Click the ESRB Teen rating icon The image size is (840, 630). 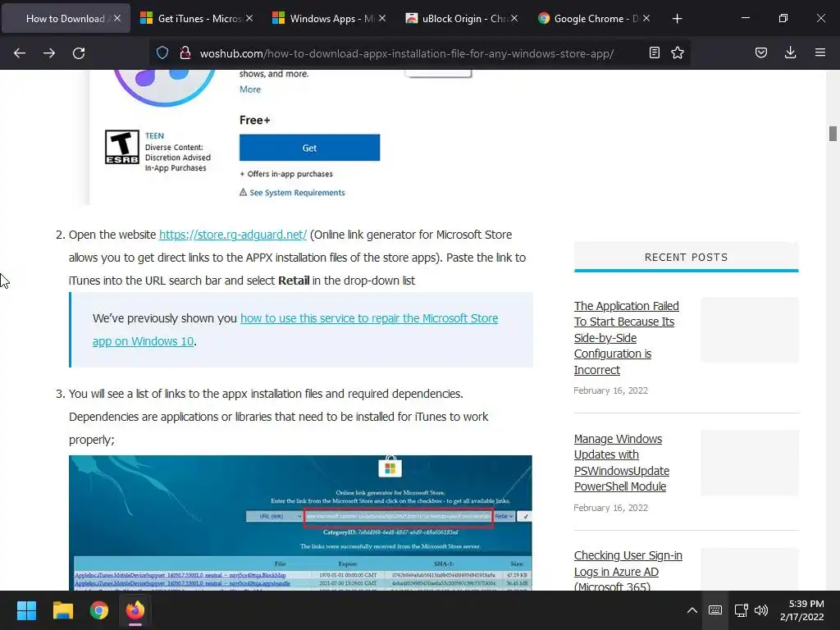pos(122,147)
